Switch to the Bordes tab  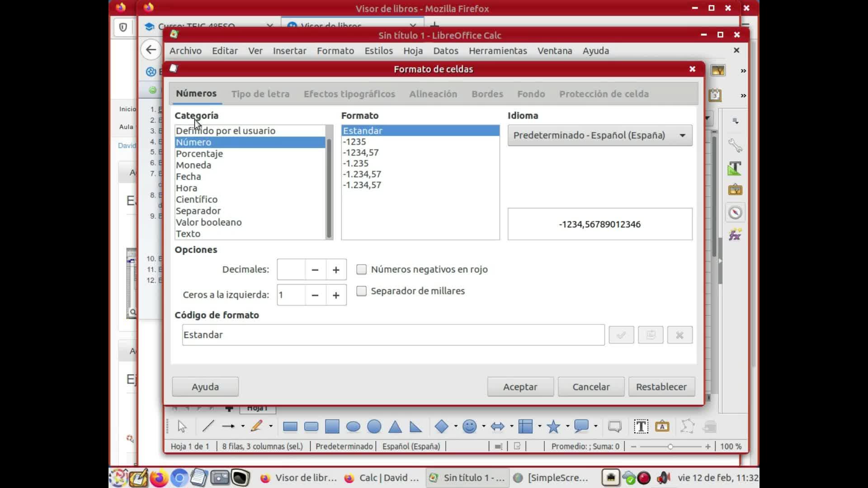pos(487,94)
